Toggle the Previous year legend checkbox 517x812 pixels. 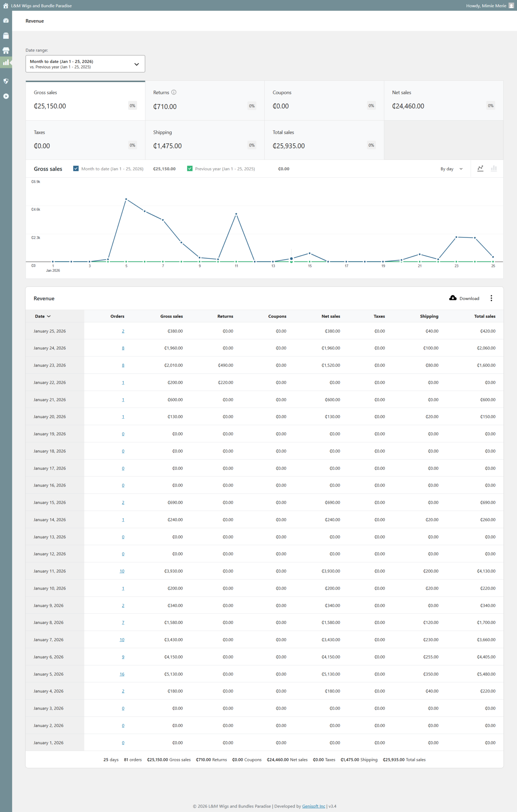coord(190,169)
